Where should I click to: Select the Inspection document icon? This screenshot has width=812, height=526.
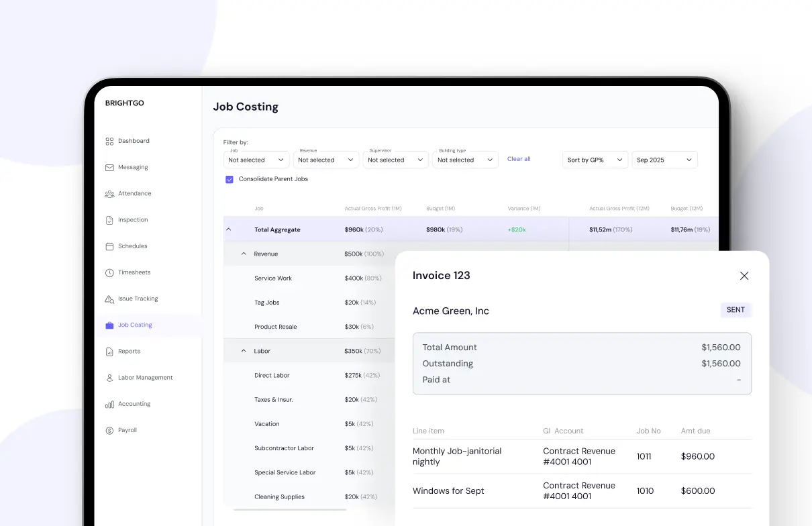[109, 219]
